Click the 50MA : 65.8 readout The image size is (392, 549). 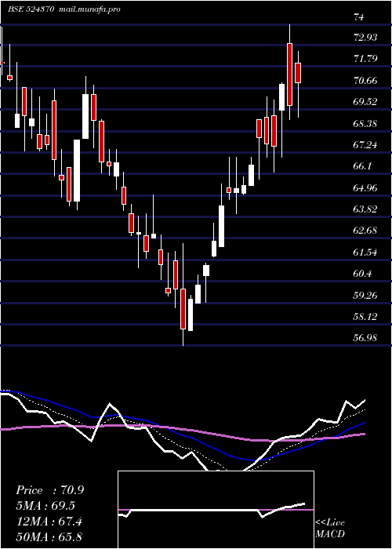49,537
